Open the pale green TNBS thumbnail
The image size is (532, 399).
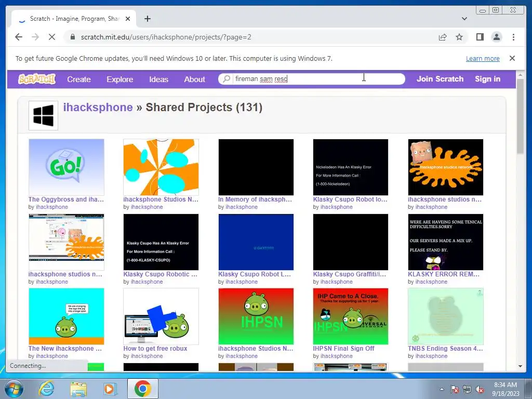445,316
